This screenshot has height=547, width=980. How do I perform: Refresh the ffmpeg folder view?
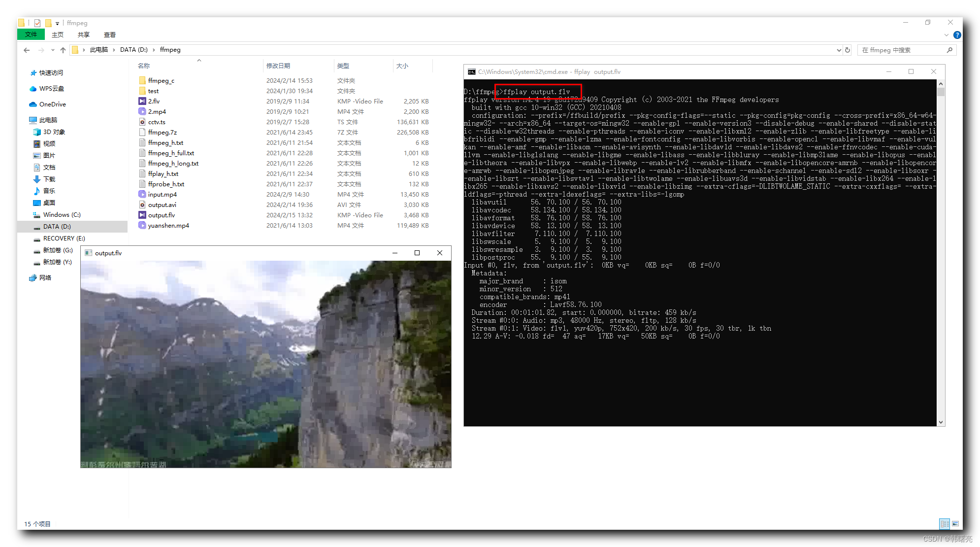click(847, 50)
